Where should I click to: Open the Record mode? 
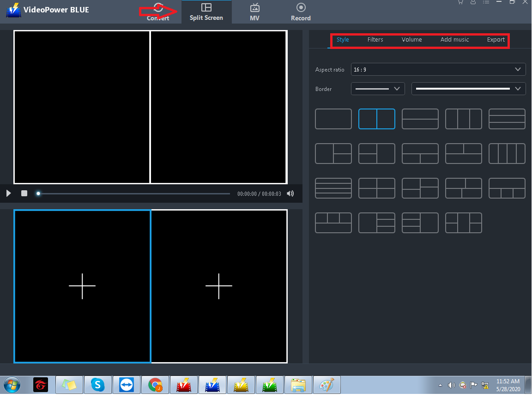click(x=301, y=12)
